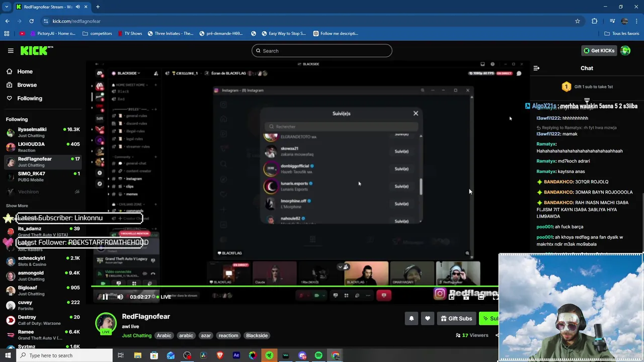
Task: Open Tous les favoris bookmarks folder
Action: [622, 34]
